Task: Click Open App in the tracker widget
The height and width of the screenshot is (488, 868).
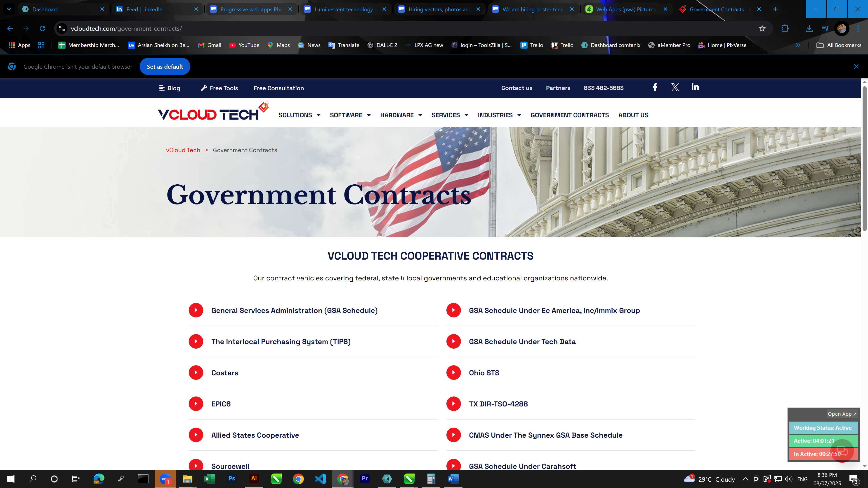Action: (x=842, y=414)
